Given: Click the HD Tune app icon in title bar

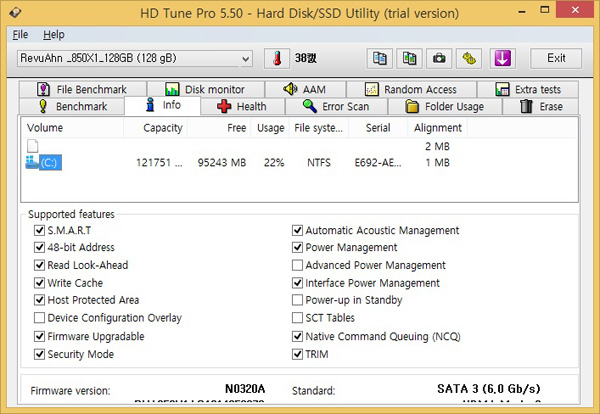Looking at the screenshot, I should pyautogui.click(x=15, y=13).
